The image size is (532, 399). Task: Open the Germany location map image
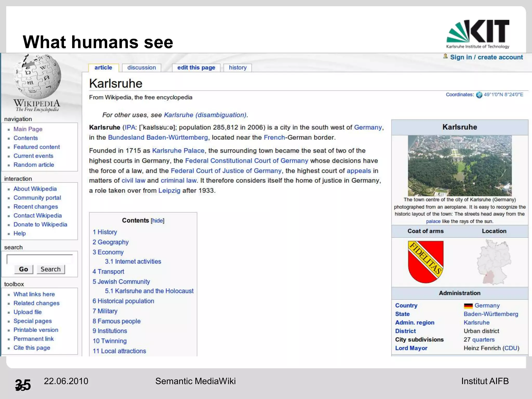pyautogui.click(x=494, y=262)
